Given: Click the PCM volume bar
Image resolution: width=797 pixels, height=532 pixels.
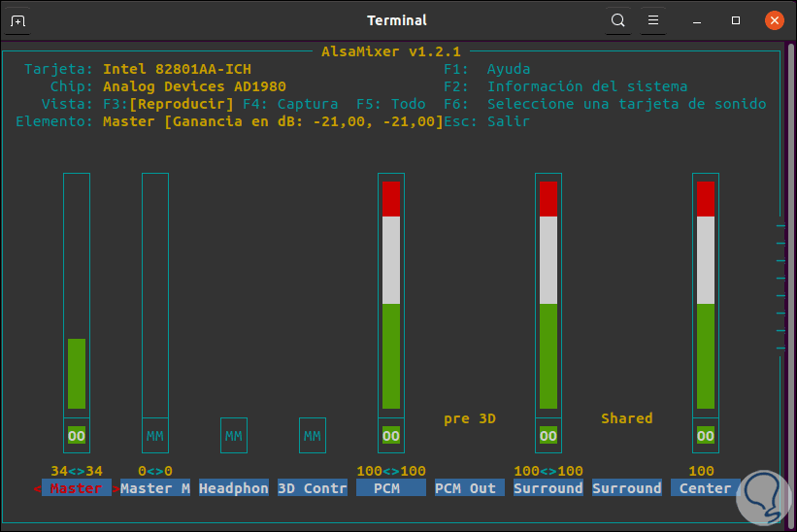Looking at the screenshot, I should (391, 295).
